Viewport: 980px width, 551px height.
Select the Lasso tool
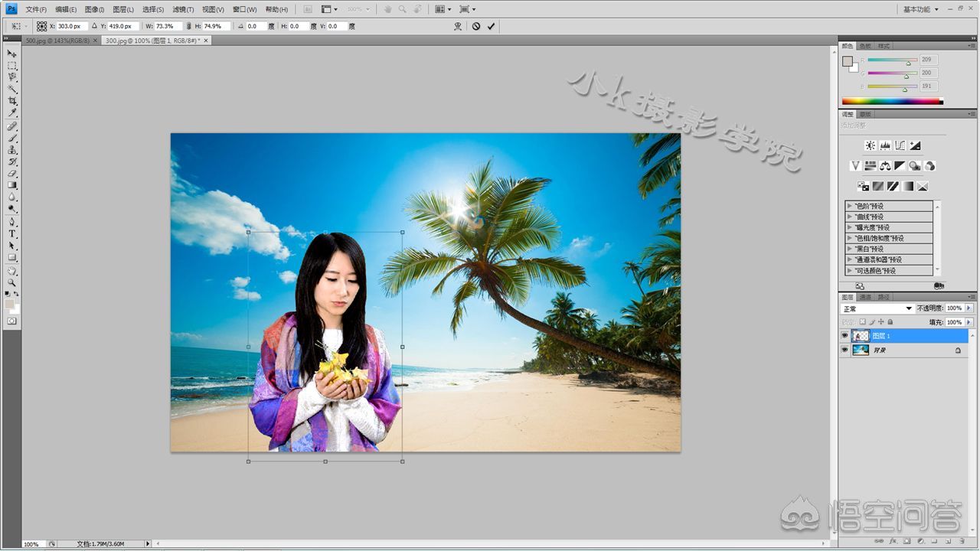point(12,77)
